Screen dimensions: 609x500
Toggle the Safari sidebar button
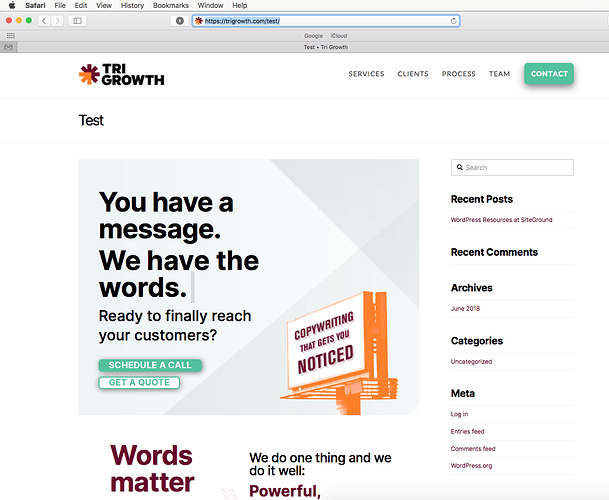(x=78, y=21)
